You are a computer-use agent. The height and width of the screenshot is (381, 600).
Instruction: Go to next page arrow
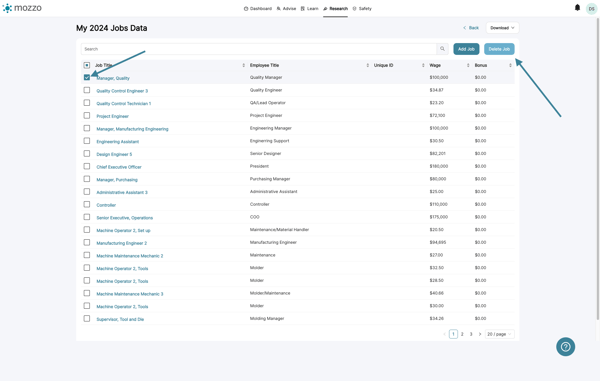click(480, 334)
